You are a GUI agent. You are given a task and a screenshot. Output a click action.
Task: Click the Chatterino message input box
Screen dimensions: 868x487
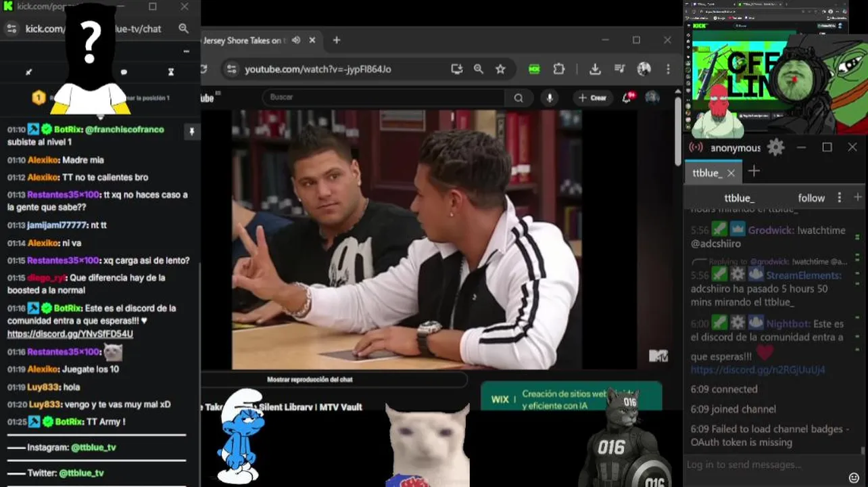pyautogui.click(x=765, y=465)
